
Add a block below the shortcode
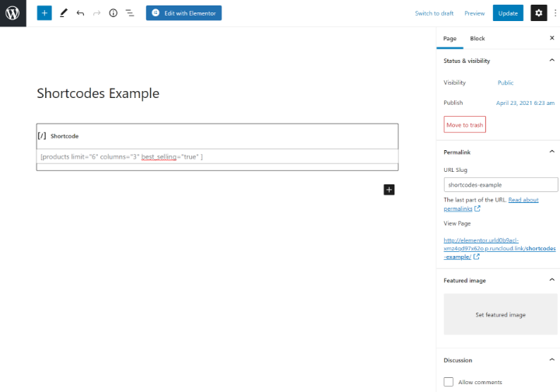[x=389, y=190]
